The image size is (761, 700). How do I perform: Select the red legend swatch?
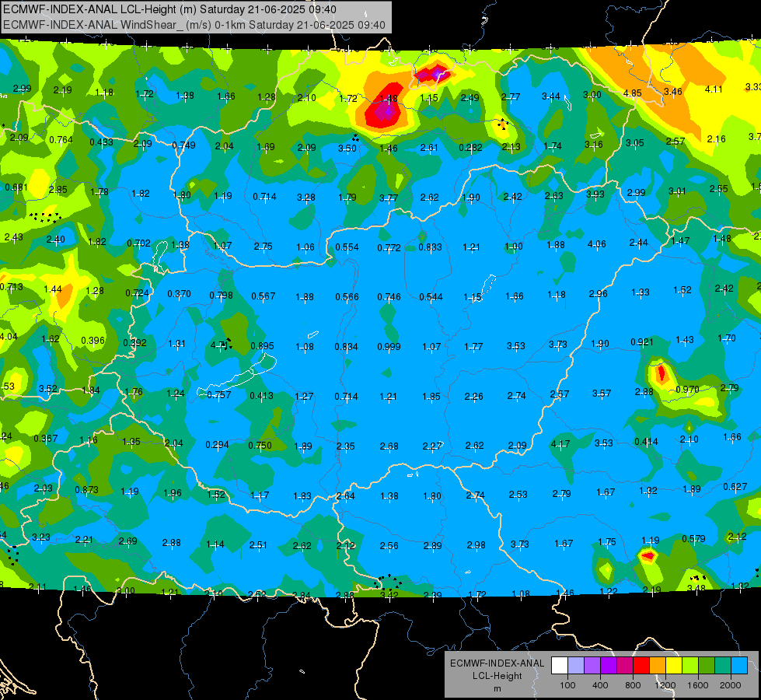pyautogui.click(x=641, y=666)
